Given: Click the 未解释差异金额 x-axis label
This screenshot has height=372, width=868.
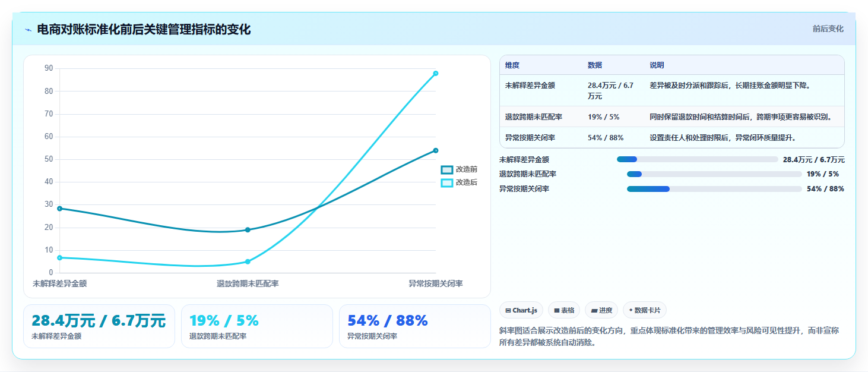Looking at the screenshot, I should pos(59,284).
